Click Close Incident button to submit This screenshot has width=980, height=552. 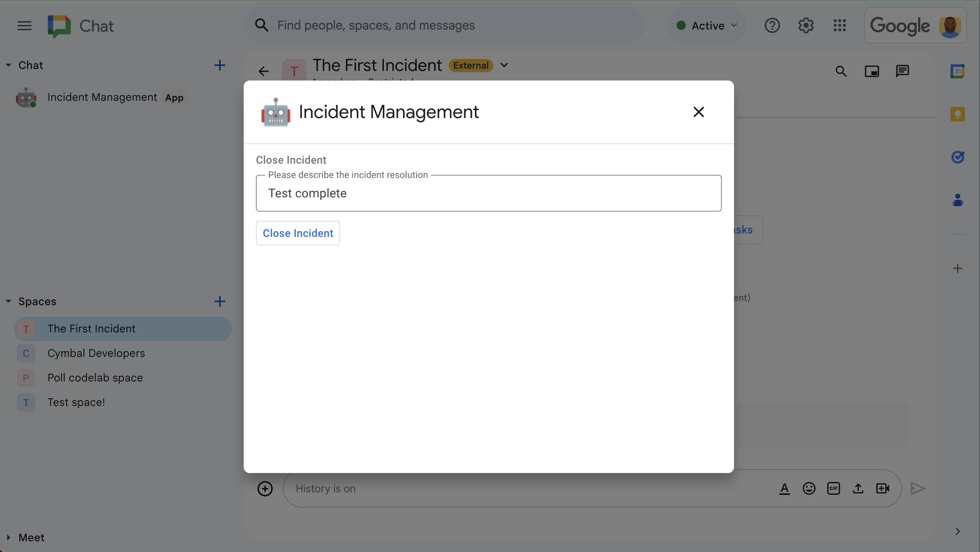298,232
